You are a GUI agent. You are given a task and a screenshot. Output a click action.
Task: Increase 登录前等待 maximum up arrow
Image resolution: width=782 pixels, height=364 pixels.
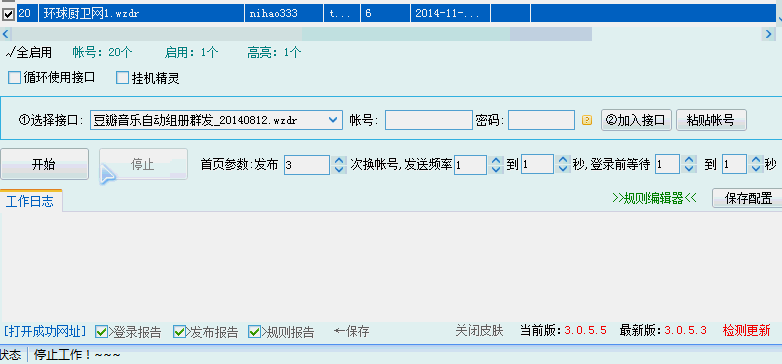click(757, 161)
